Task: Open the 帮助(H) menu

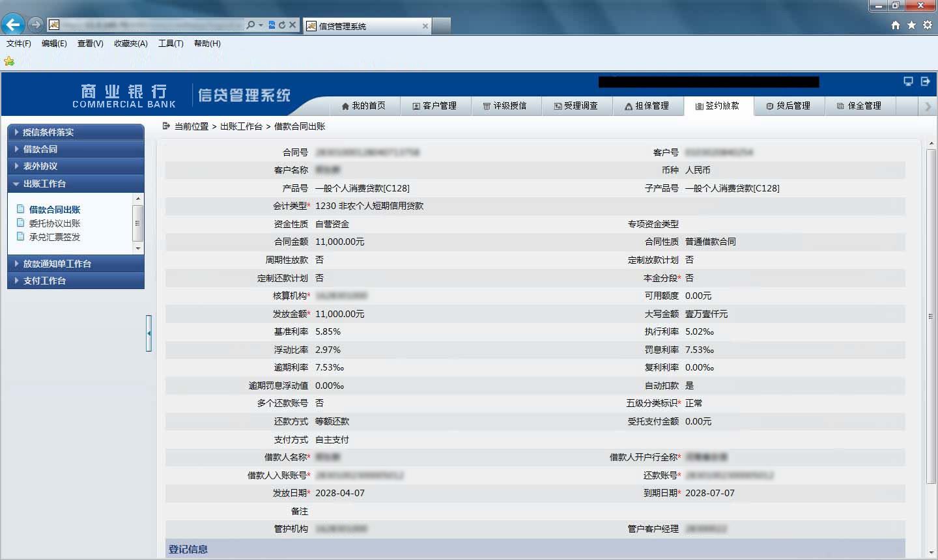Action: [207, 44]
